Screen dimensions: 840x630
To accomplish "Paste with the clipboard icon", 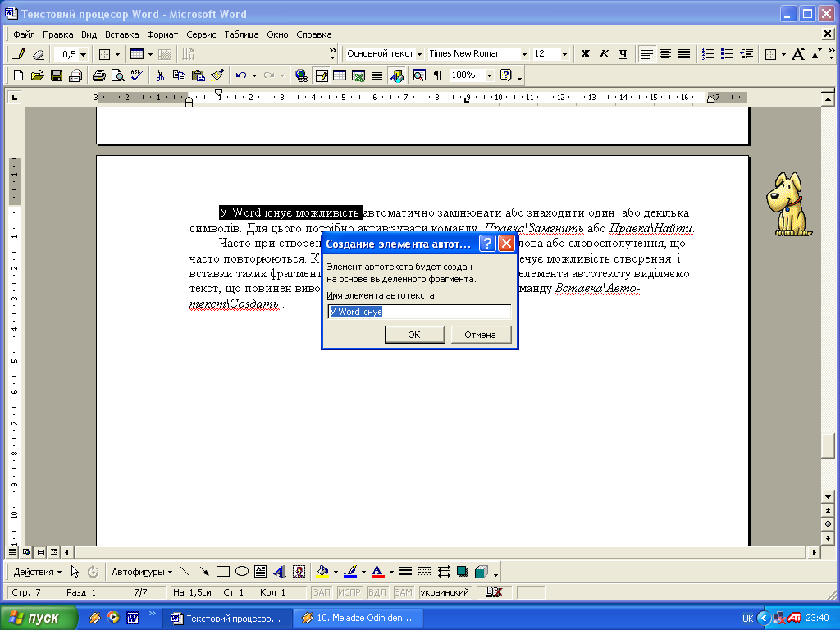I will 199,75.
